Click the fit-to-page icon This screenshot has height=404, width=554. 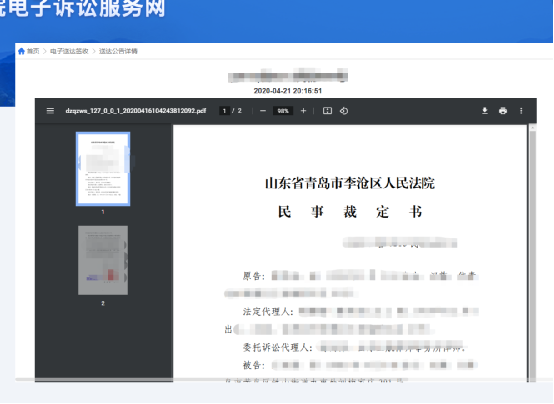328,111
